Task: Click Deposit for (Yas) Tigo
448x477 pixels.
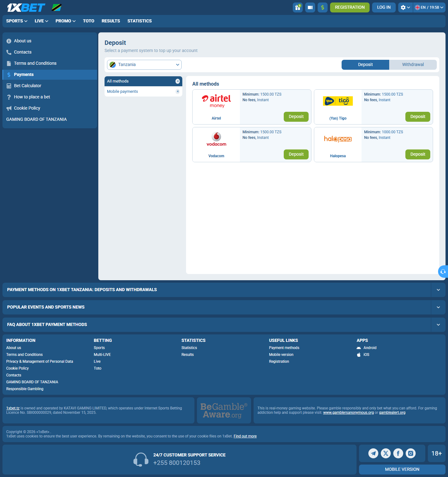Action: 418,117
